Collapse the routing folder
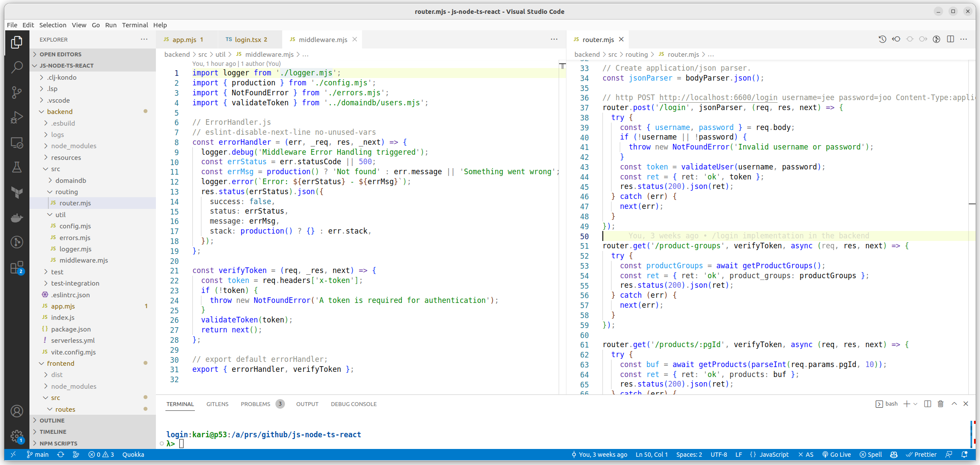The image size is (980, 465). [93, 192]
